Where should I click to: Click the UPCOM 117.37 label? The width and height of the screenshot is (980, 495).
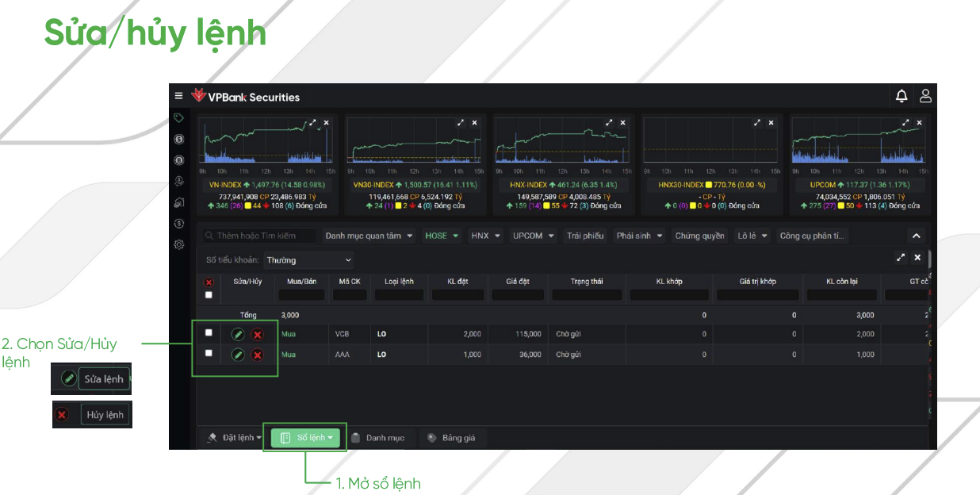[860, 185]
